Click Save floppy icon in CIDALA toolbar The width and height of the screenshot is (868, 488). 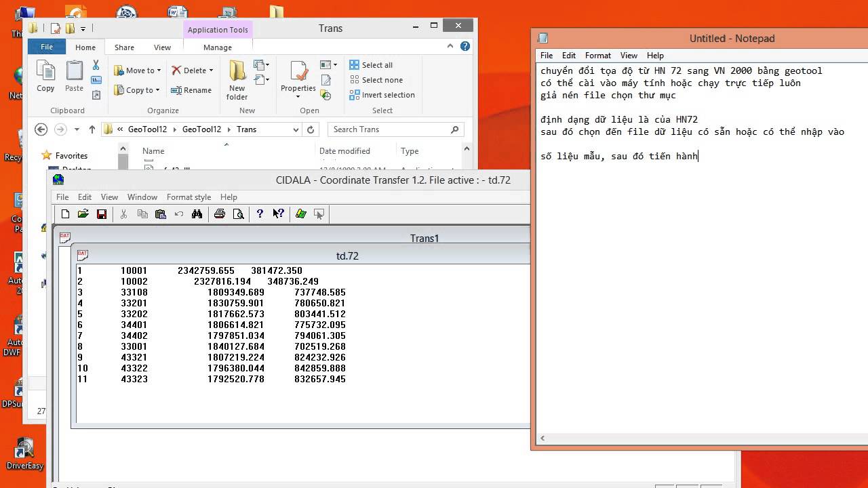click(x=101, y=214)
